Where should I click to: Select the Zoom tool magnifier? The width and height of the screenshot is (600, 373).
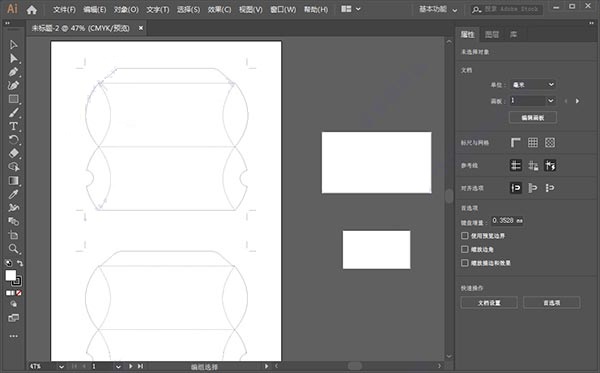coord(13,249)
